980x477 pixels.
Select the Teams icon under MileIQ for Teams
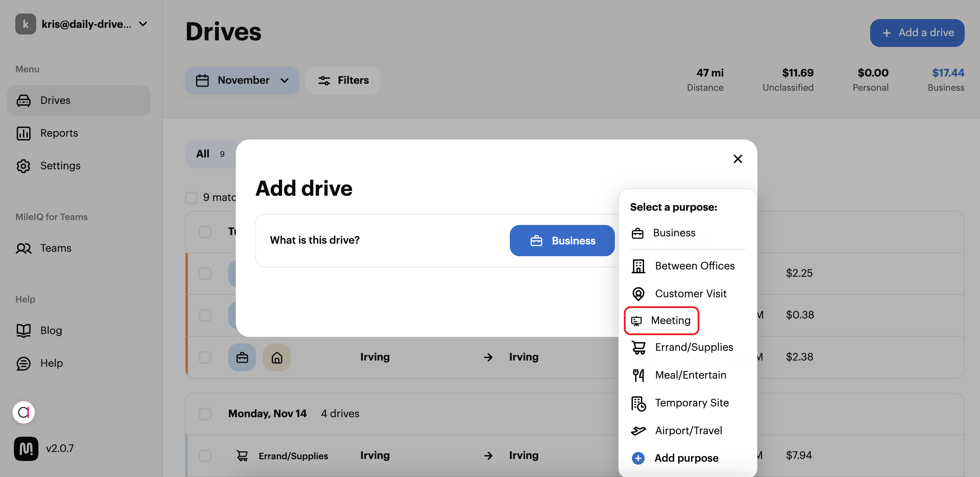click(x=24, y=248)
